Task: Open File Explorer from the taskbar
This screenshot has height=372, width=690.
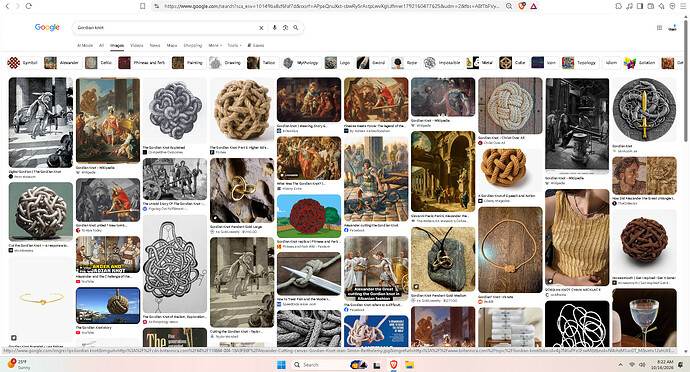Action: pyautogui.click(x=409, y=365)
